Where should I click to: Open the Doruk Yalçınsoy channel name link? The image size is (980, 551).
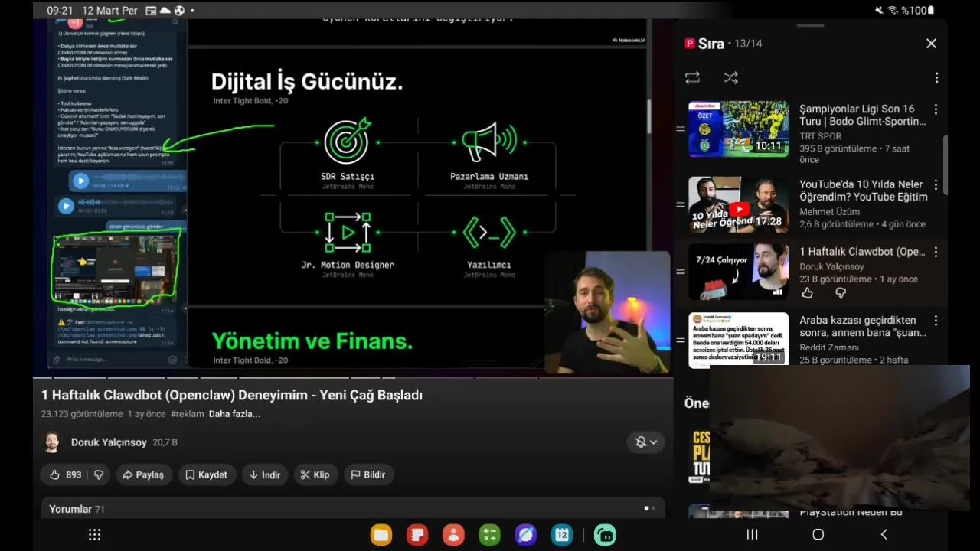click(x=109, y=442)
